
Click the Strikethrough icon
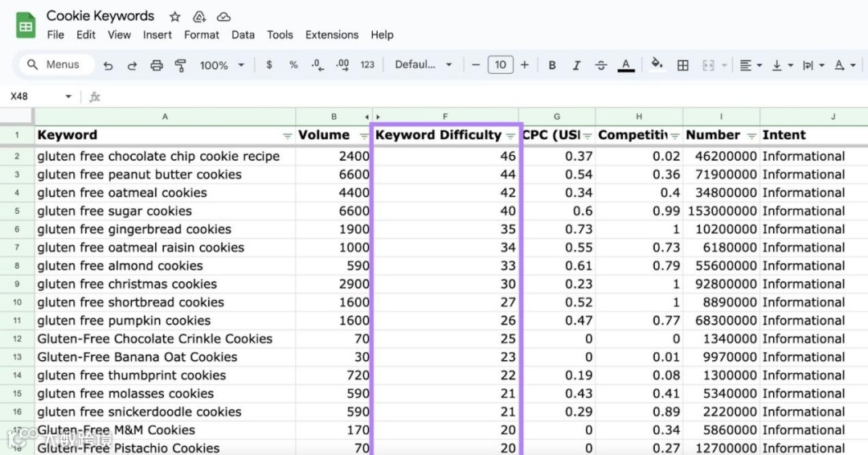pyautogui.click(x=600, y=65)
